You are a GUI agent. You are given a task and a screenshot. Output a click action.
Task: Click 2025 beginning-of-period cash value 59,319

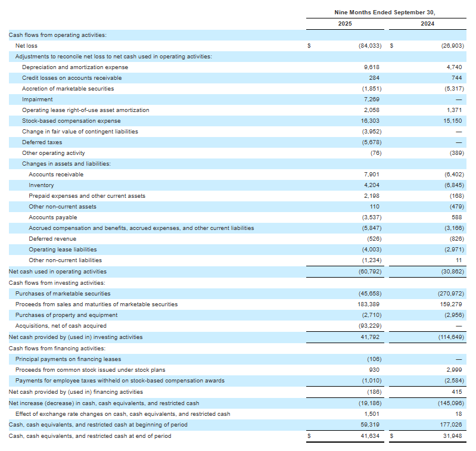(x=372, y=425)
